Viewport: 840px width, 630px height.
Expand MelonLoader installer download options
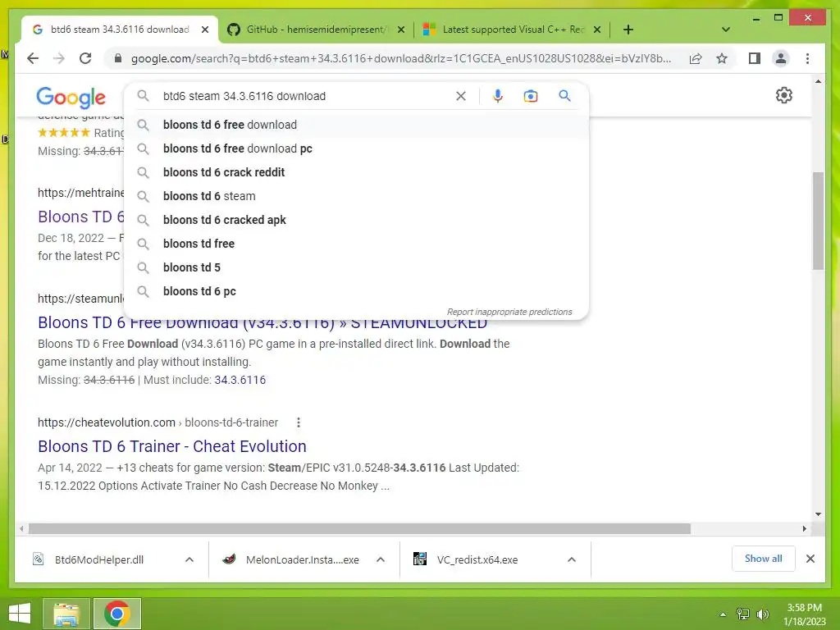[x=381, y=559]
